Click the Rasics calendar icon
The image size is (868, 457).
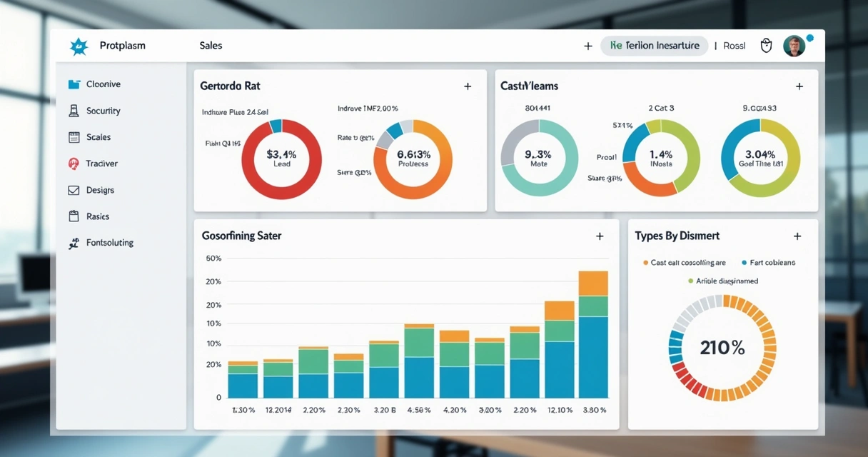[74, 216]
